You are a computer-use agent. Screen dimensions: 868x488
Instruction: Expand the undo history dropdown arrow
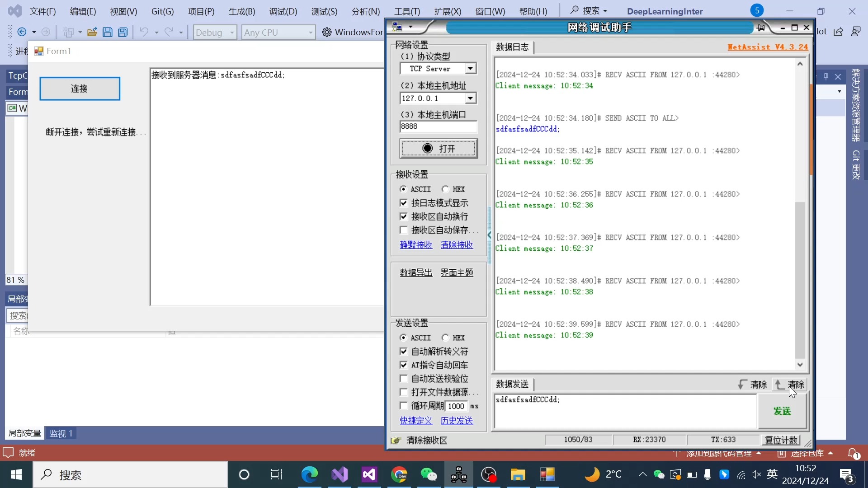tap(156, 33)
